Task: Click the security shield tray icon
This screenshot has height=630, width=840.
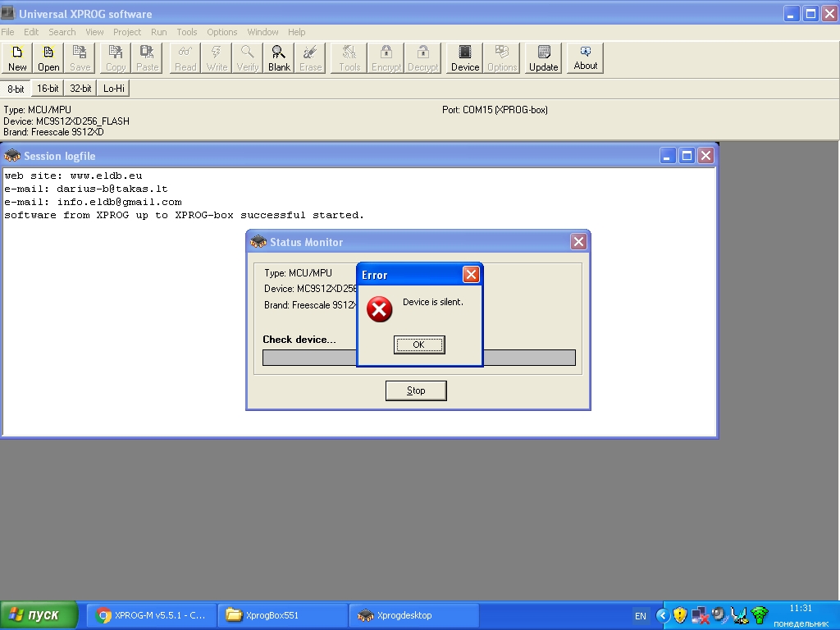Action: pyautogui.click(x=680, y=615)
